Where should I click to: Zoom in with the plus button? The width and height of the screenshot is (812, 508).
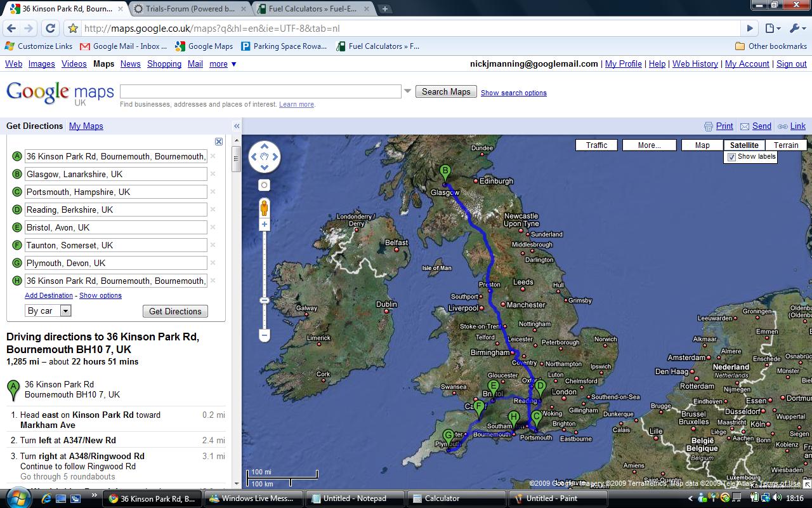[x=265, y=224]
